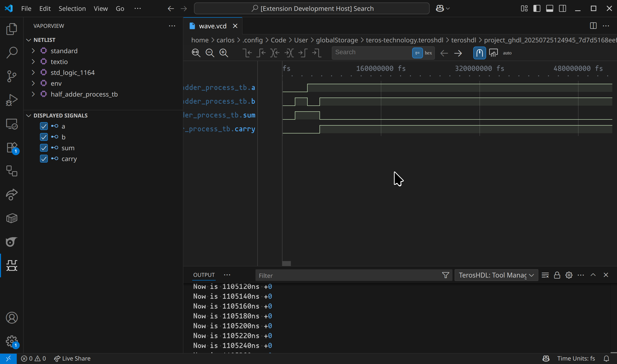
Task: Click the zoom out magnifier icon
Action: (x=210, y=53)
